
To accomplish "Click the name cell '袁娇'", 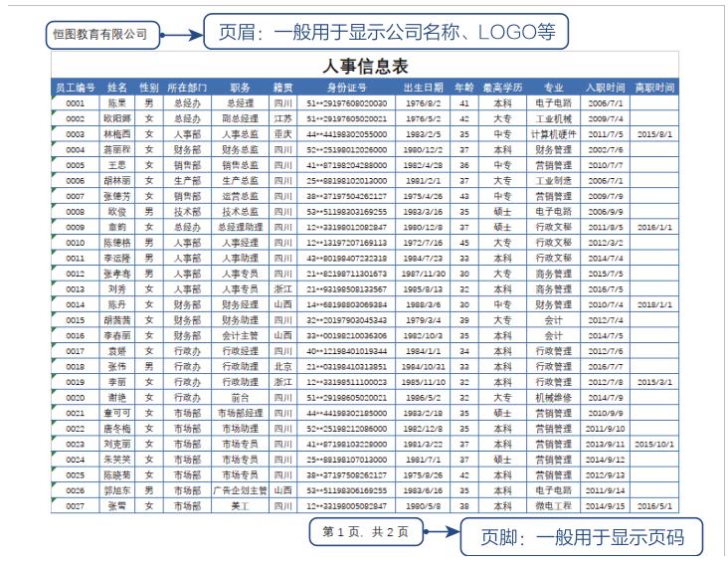I will pos(117,351).
